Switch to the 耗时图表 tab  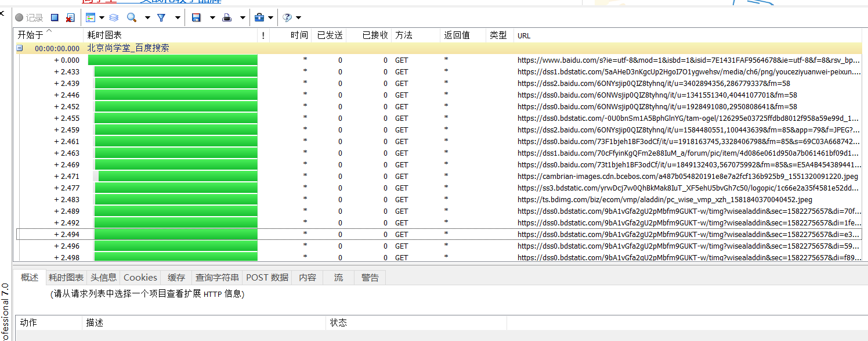click(x=66, y=278)
